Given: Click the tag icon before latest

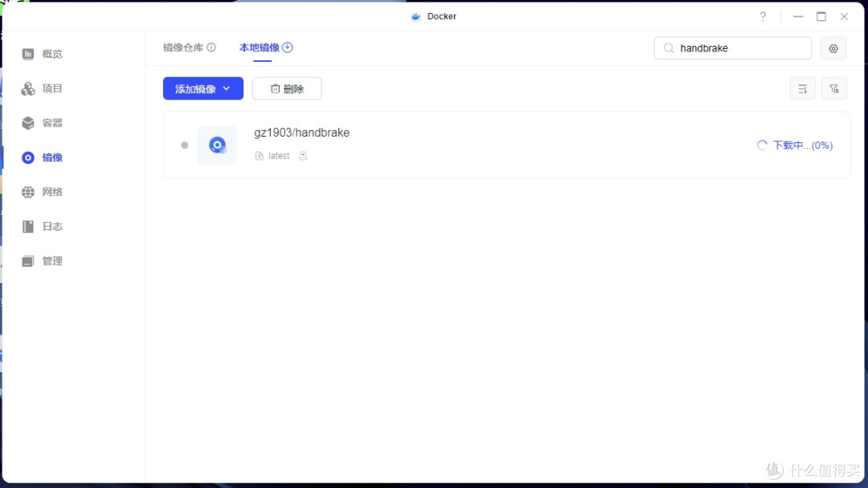Looking at the screenshot, I should 259,156.
